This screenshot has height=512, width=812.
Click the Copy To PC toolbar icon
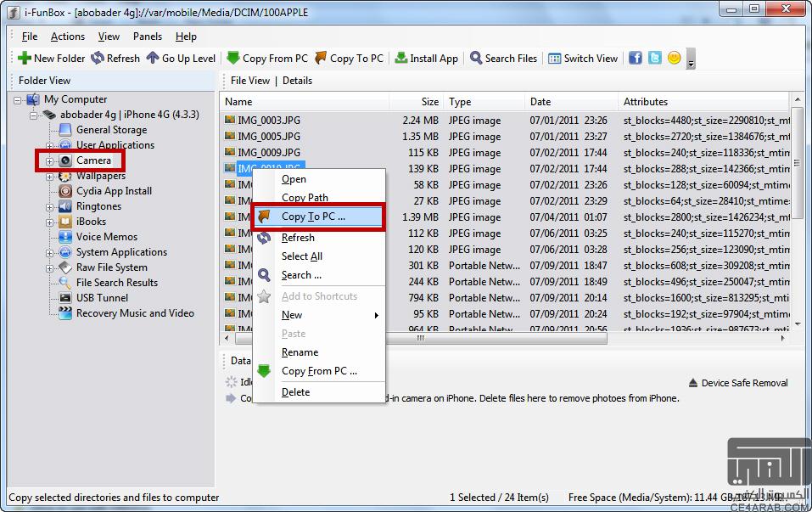tap(321, 58)
